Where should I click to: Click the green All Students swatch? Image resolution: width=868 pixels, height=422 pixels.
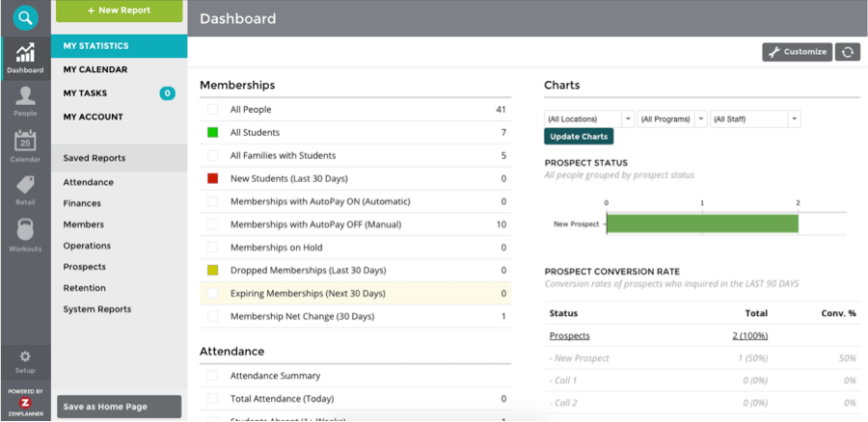pyautogui.click(x=212, y=133)
